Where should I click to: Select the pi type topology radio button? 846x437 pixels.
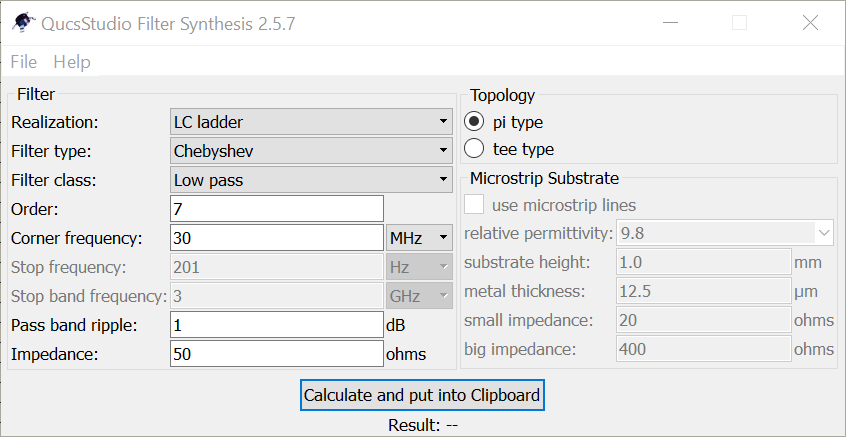[x=475, y=122]
